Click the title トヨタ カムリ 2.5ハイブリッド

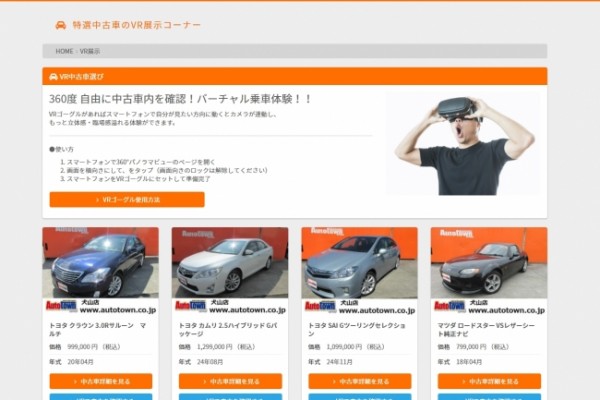(228, 330)
